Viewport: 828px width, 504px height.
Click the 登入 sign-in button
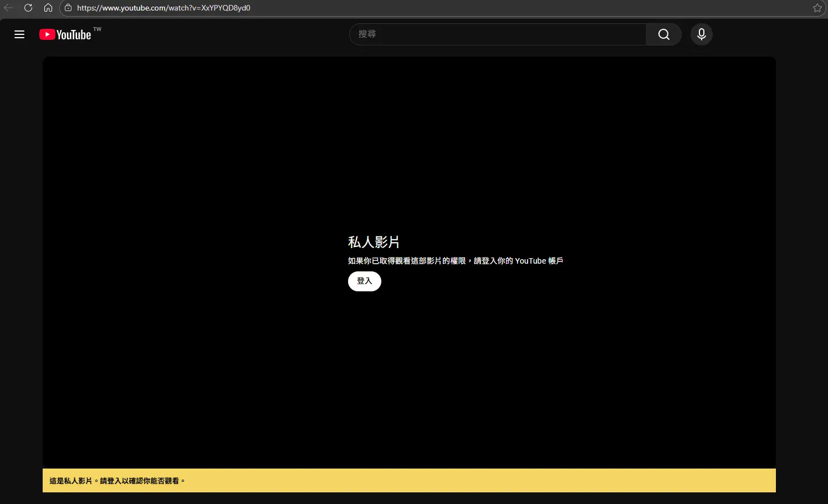point(364,281)
